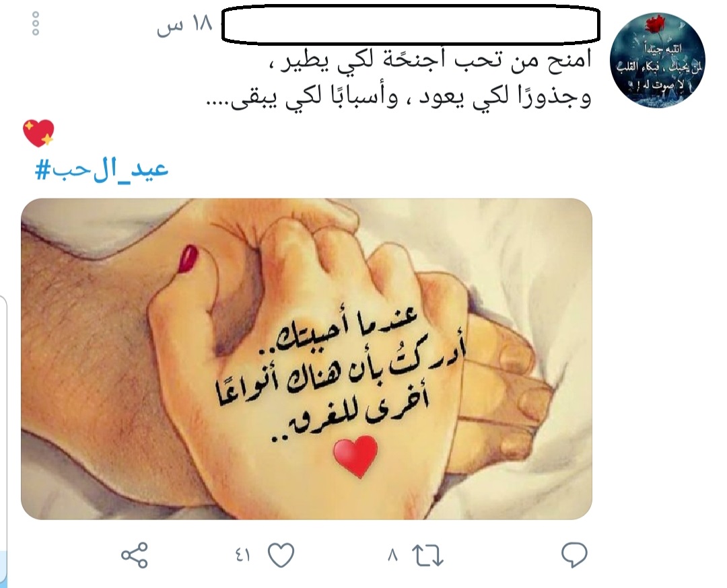
Task: Tap the share icon below the image
Action: click(x=135, y=554)
